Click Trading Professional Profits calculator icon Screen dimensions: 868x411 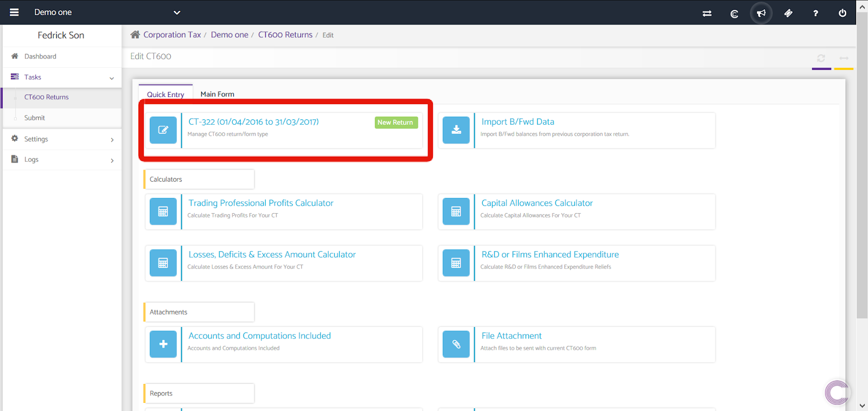click(x=163, y=211)
